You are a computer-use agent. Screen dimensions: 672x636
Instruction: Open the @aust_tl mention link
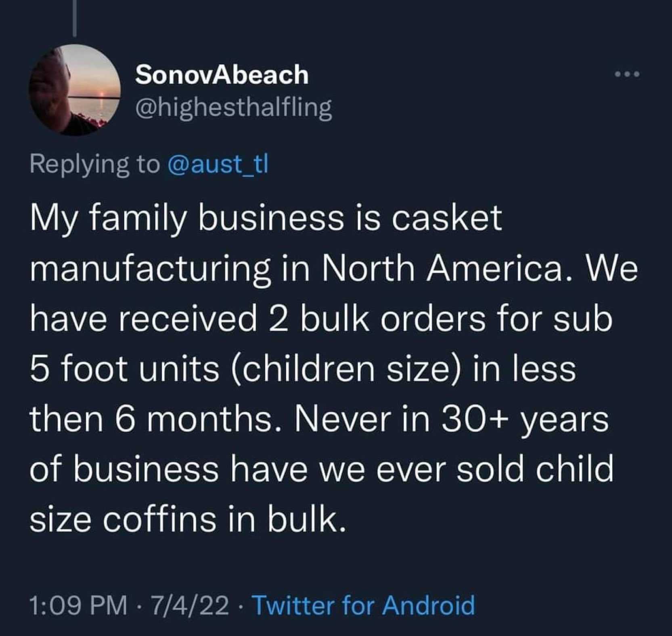218,164
